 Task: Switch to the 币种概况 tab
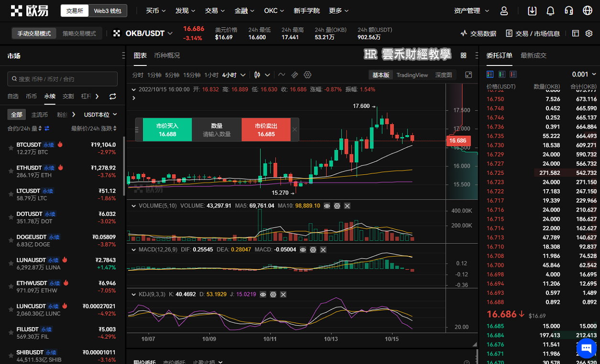coord(167,55)
